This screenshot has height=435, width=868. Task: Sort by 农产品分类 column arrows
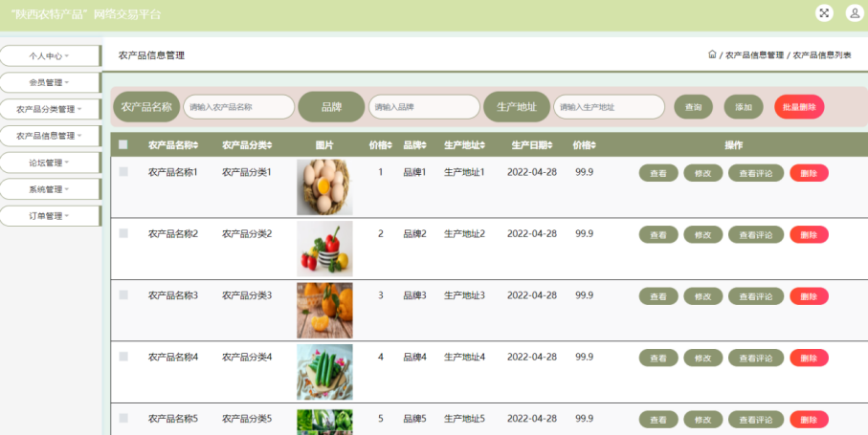[x=270, y=145]
